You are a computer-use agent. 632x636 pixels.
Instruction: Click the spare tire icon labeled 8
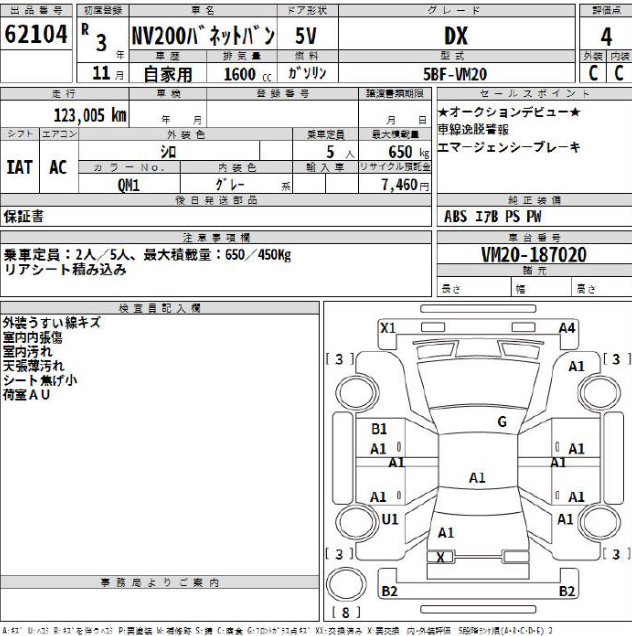(x=345, y=609)
